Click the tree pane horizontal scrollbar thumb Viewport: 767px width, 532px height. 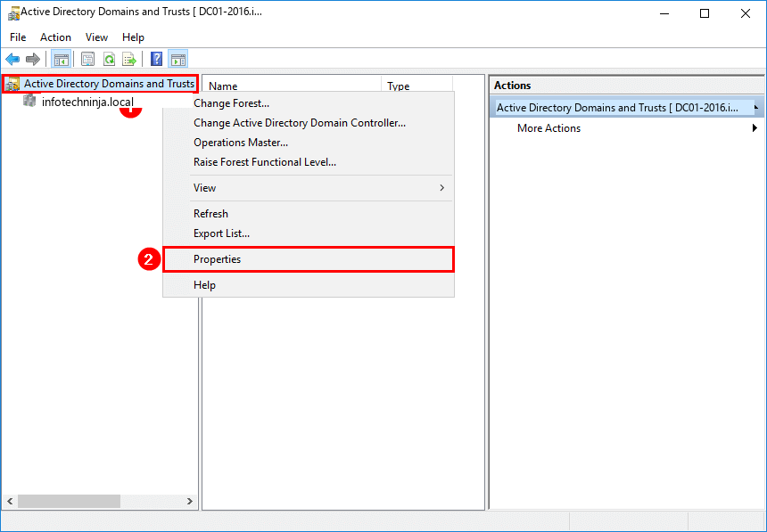coord(69,501)
